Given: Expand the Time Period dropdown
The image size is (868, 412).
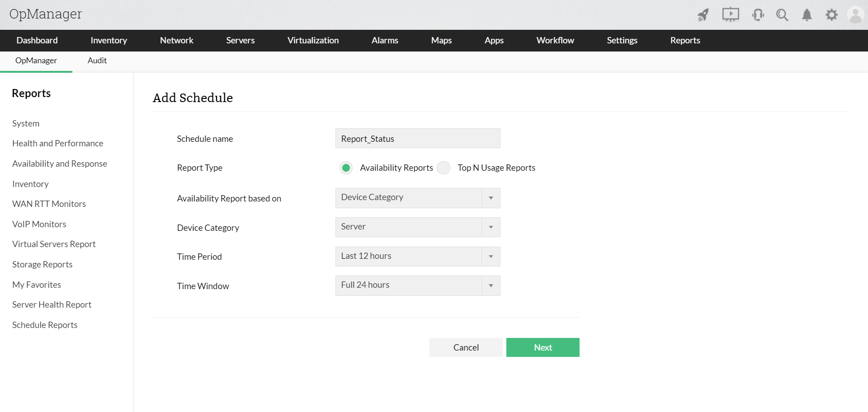Looking at the screenshot, I should tap(491, 256).
